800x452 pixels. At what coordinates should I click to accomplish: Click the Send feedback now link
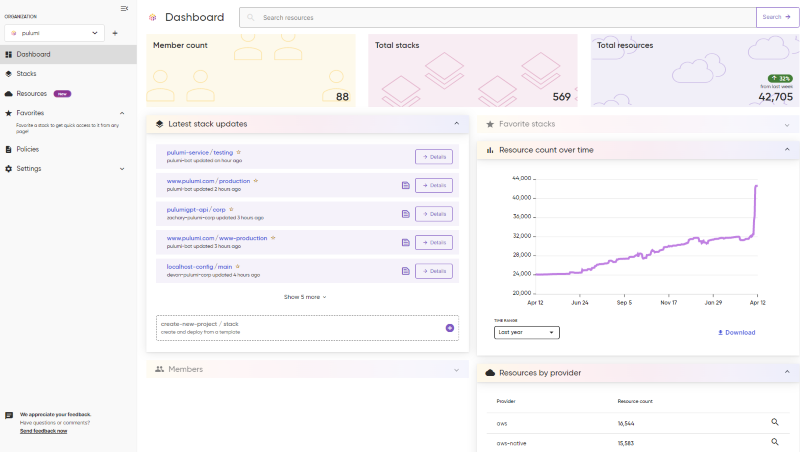(x=43, y=431)
